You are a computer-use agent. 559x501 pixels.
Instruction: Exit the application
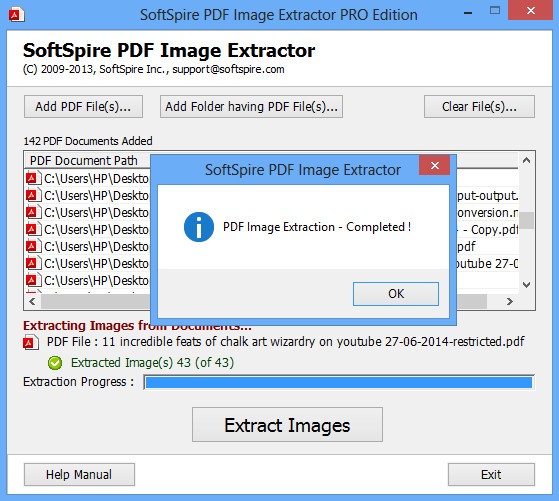click(491, 475)
